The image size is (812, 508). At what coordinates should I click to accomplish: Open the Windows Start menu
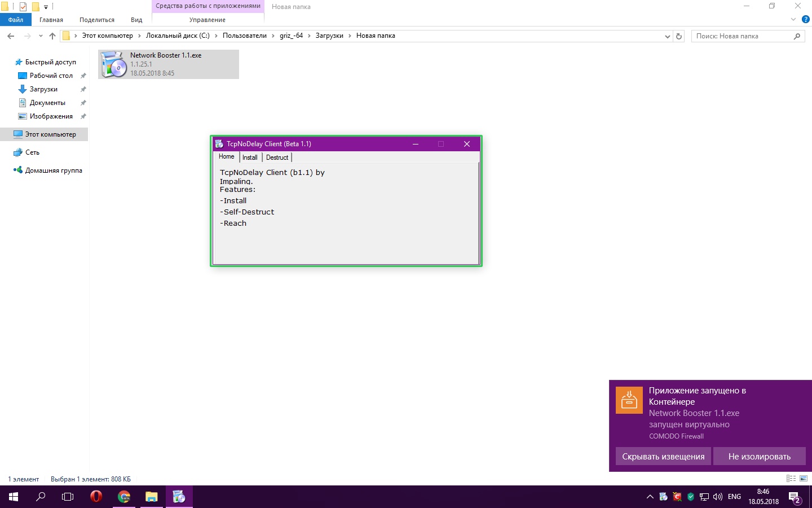14,497
